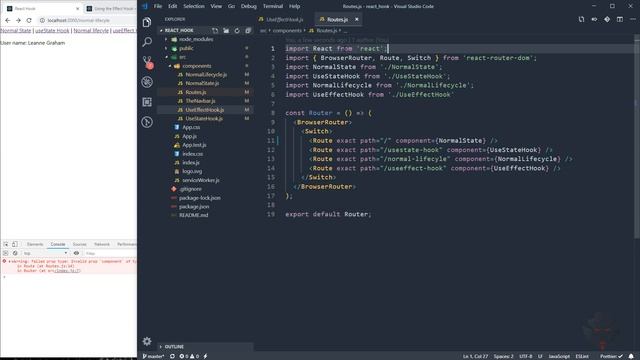The image size is (640, 360).
Task: Open the Selection menu
Action: point(194,6)
